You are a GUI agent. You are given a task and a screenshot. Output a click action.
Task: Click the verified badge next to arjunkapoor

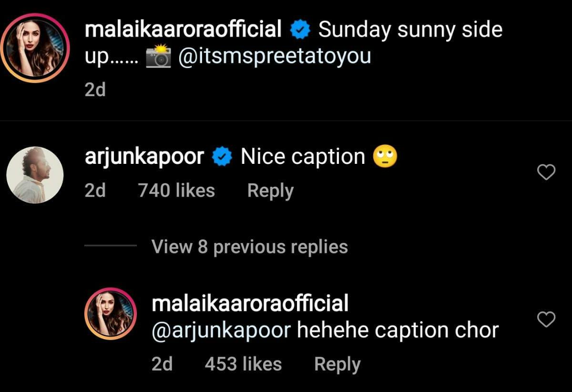click(x=222, y=157)
